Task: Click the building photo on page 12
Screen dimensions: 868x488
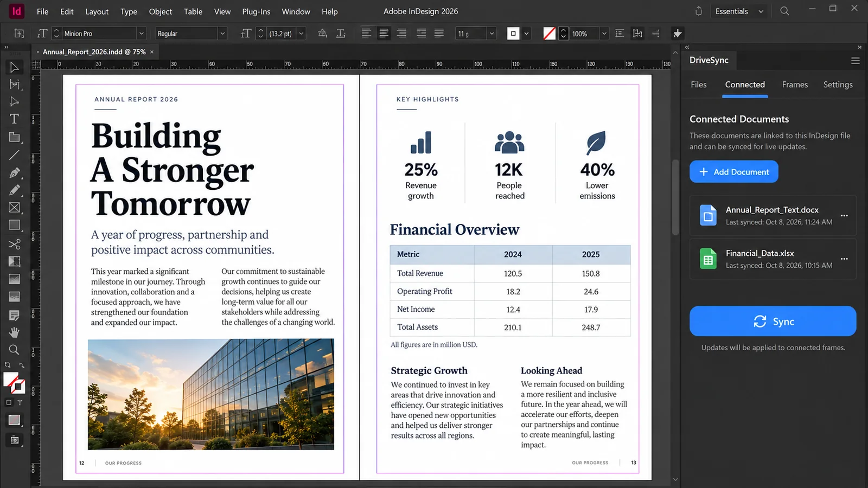Action: point(211,394)
